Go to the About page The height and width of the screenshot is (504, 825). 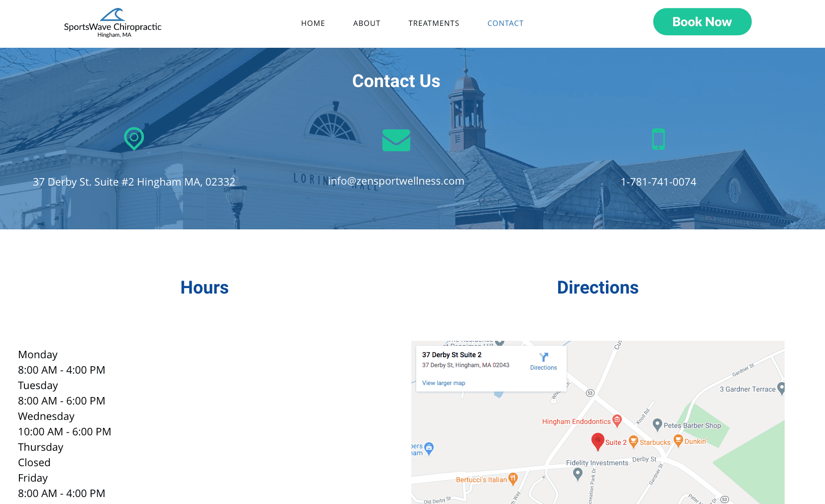click(x=366, y=23)
